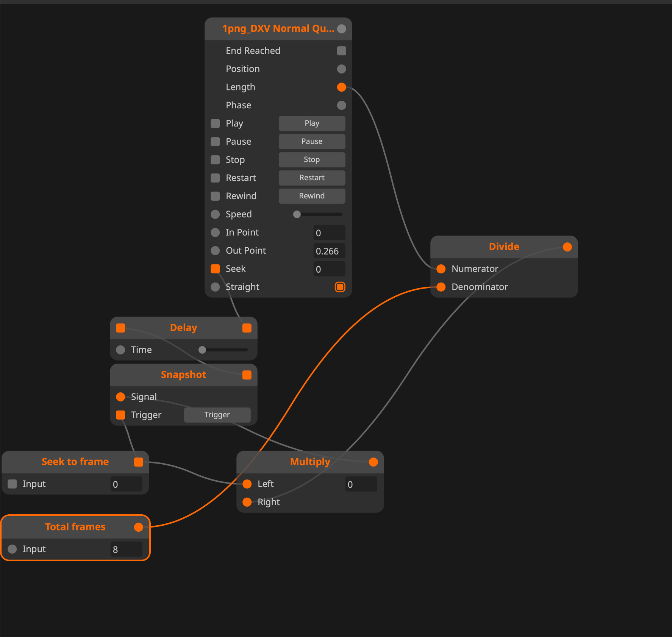This screenshot has height=637, width=672.
Task: Click the Divide node output port
Action: click(x=567, y=247)
